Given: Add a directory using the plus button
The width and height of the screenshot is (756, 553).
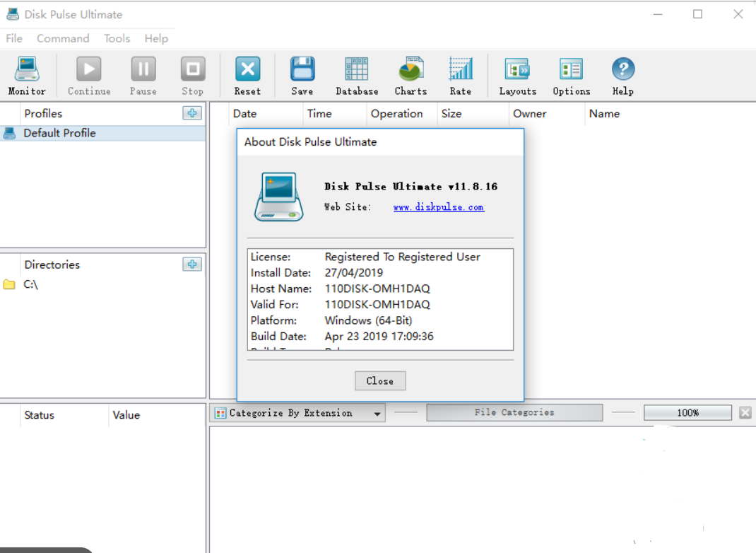Looking at the screenshot, I should click(191, 264).
